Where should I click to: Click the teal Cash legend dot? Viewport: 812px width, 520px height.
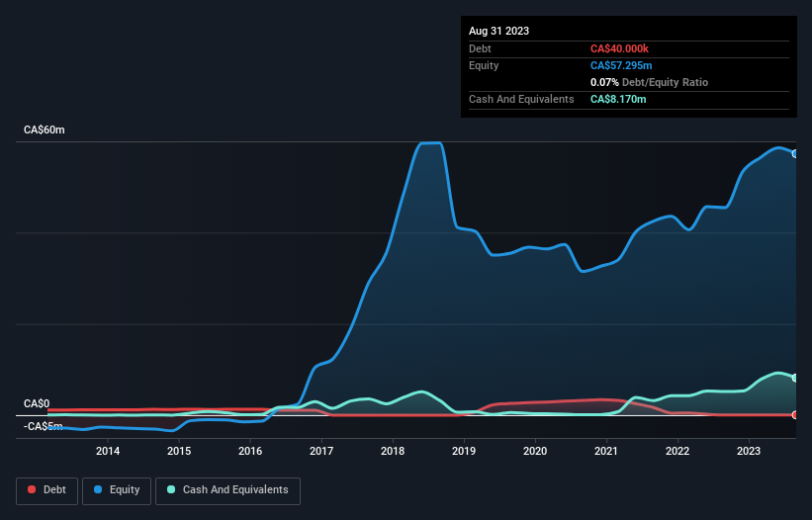[171, 489]
